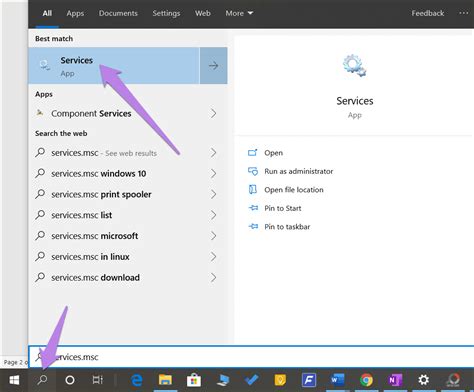Click the large Services gears icon
This screenshot has width=474, height=392.
click(354, 65)
